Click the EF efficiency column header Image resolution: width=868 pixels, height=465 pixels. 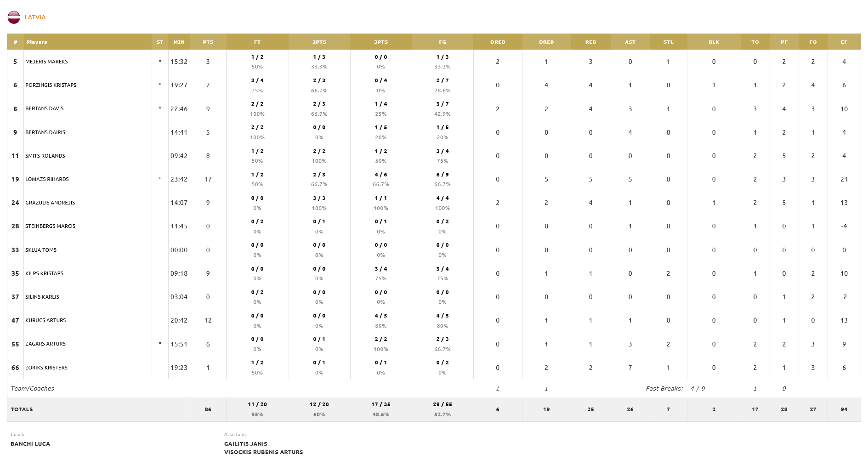coord(844,42)
